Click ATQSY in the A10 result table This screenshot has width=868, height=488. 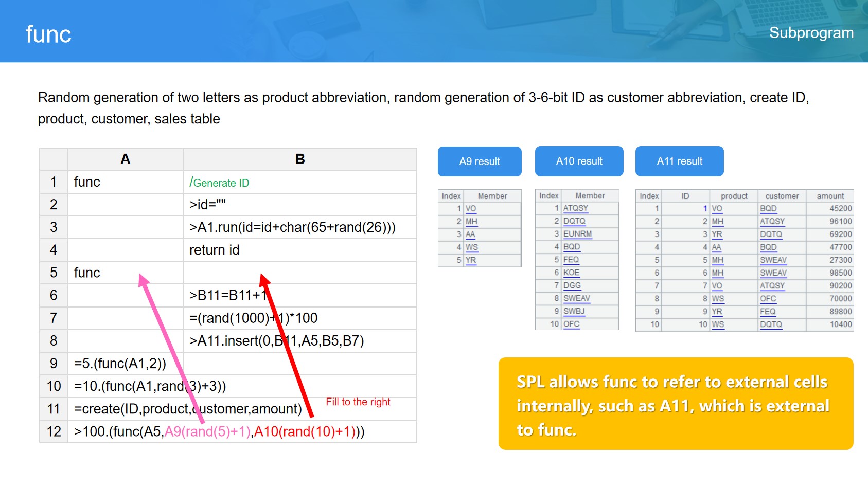click(x=576, y=208)
